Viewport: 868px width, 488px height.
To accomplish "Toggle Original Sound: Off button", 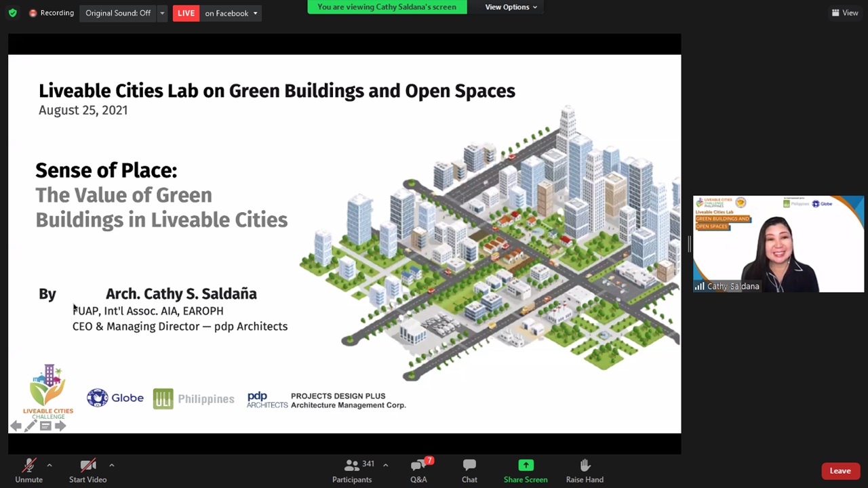I will pyautogui.click(x=117, y=13).
